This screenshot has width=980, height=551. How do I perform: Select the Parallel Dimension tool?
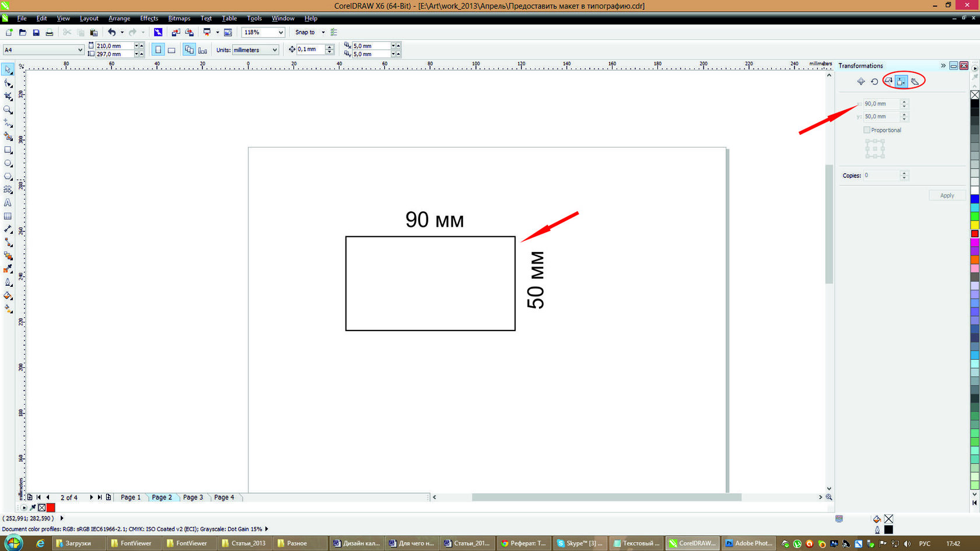pyautogui.click(x=8, y=229)
